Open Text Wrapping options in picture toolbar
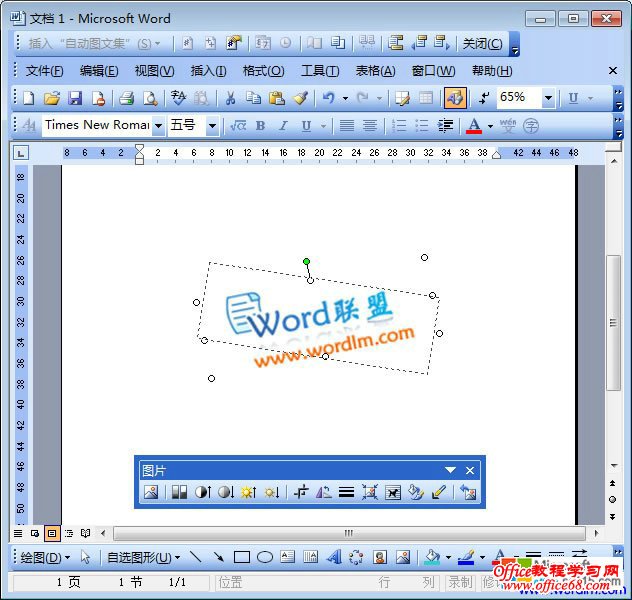The height and width of the screenshot is (600, 632). [393, 492]
